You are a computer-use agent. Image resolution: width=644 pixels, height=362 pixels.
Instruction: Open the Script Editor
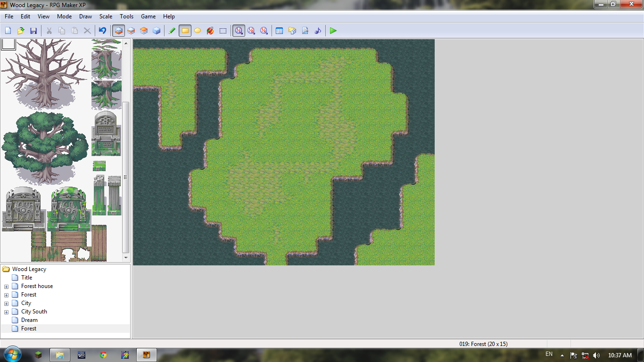[x=305, y=31]
